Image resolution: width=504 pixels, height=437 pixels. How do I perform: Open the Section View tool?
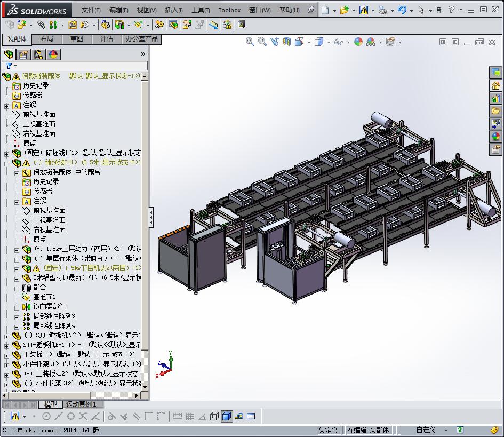coord(287,42)
